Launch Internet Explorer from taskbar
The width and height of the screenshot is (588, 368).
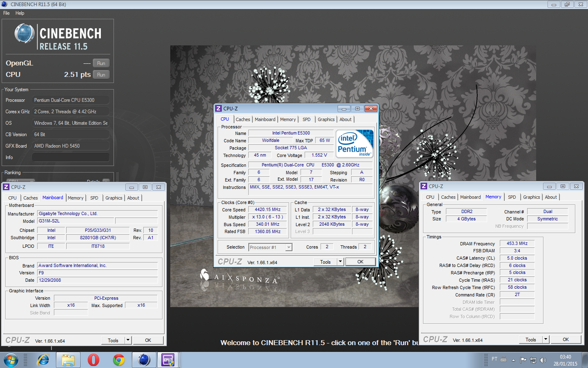tap(43, 360)
